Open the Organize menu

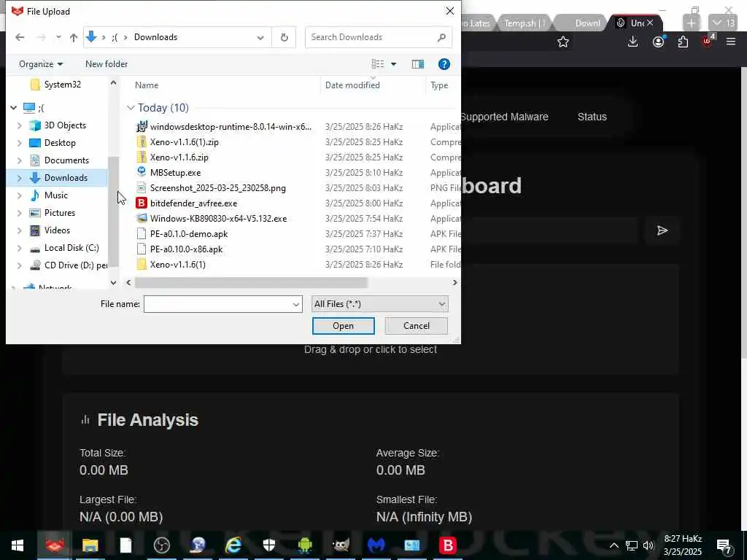(x=41, y=64)
